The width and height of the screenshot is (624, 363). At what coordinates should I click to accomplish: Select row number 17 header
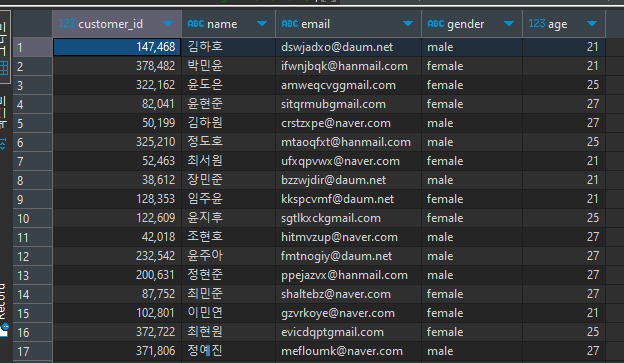click(x=33, y=351)
